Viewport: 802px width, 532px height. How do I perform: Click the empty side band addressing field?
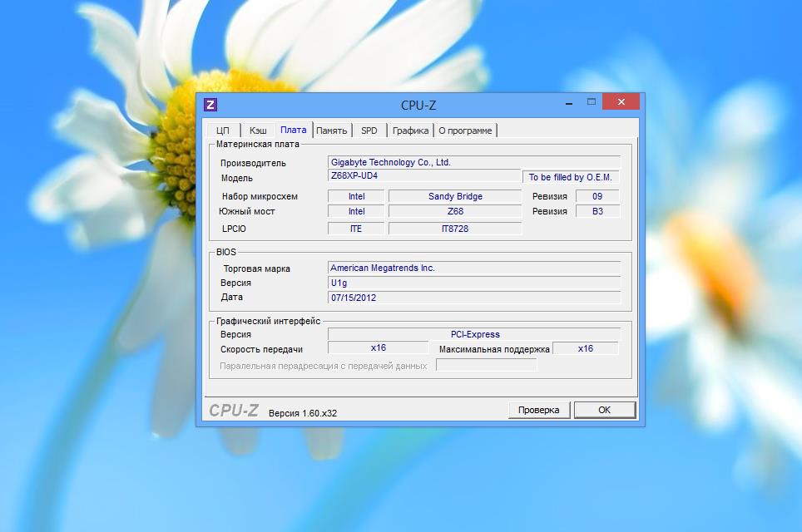[487, 365]
